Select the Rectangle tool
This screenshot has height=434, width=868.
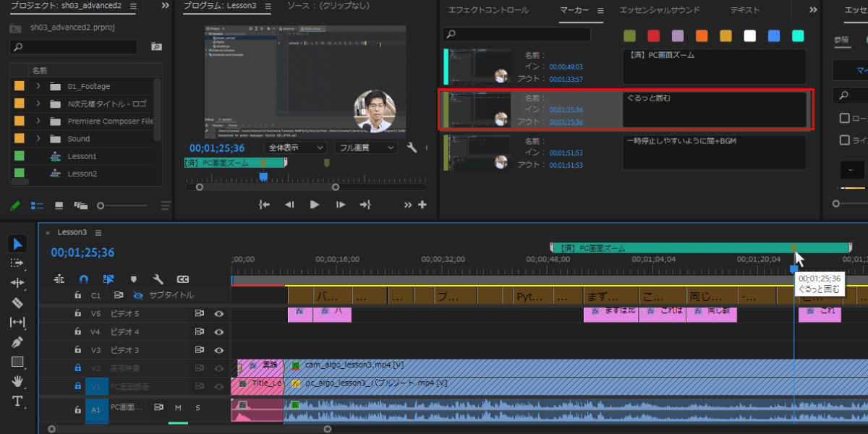[x=18, y=362]
